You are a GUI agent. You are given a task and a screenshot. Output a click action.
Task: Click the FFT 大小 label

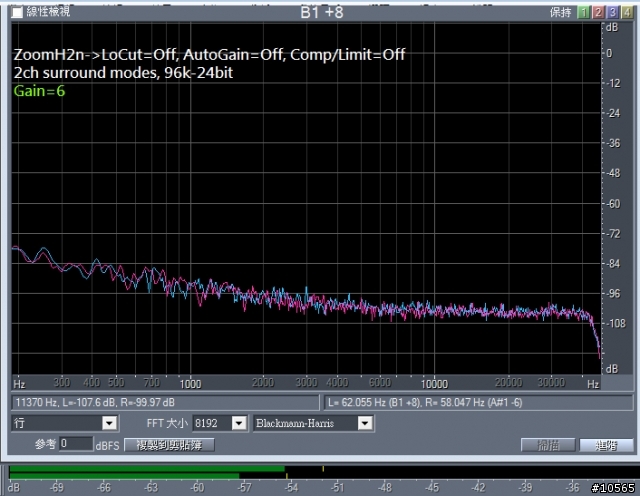click(x=167, y=423)
